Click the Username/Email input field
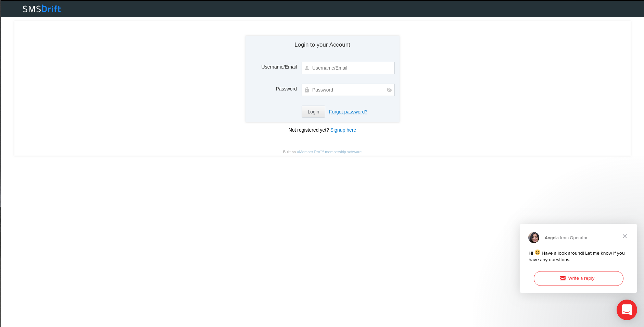 pos(348,68)
